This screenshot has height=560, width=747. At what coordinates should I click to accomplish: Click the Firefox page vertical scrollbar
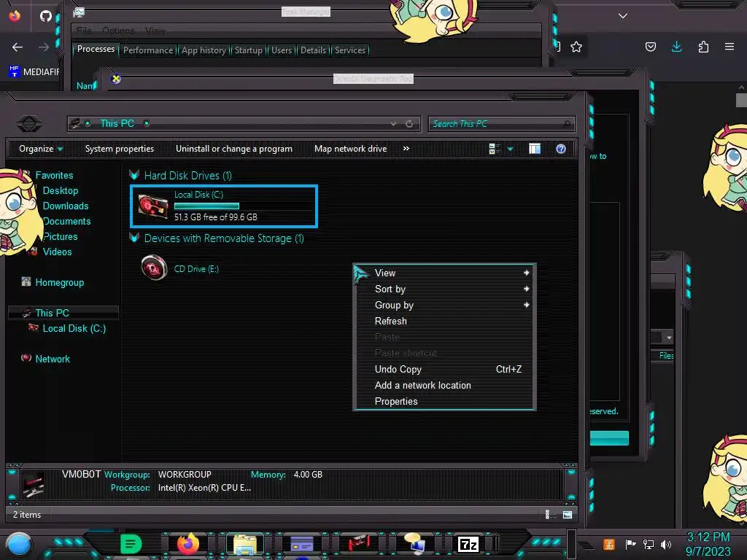741,100
